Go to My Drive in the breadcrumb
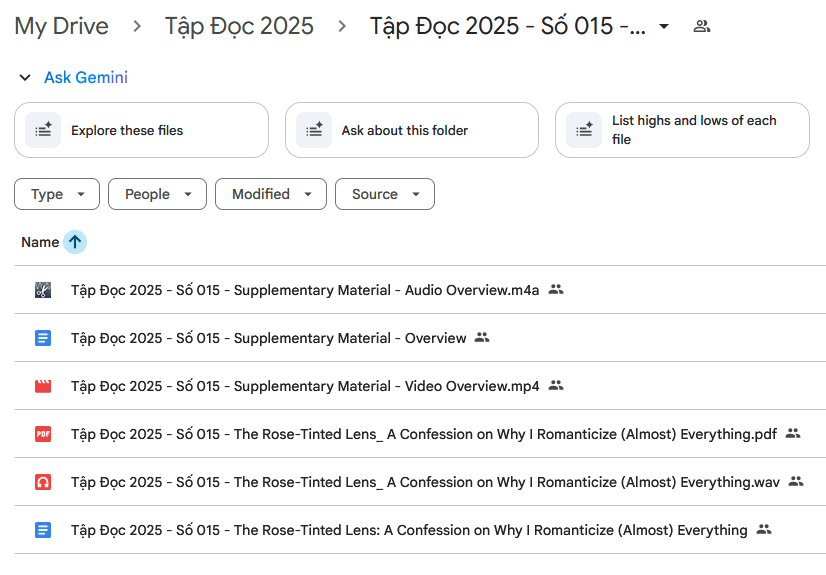Image resolution: width=826 pixels, height=575 pixels. coord(62,26)
